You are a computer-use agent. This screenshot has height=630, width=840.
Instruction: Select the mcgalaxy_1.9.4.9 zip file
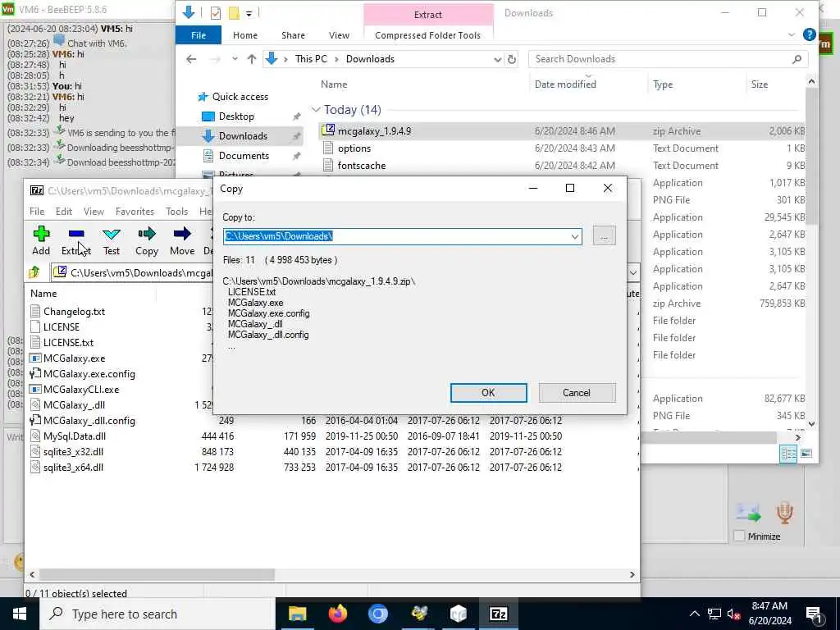(x=374, y=130)
